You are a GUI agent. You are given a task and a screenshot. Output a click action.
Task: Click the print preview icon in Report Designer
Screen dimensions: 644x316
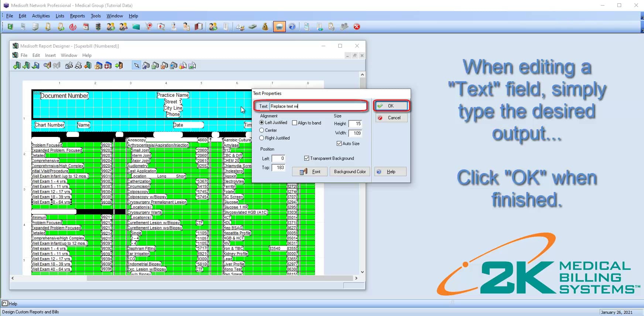pos(69,66)
